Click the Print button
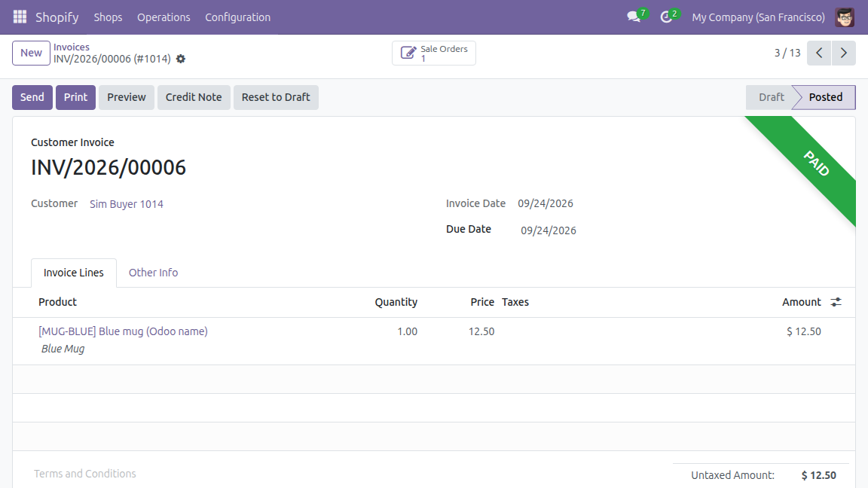Screen dimensions: 868x488 [x=76, y=97]
